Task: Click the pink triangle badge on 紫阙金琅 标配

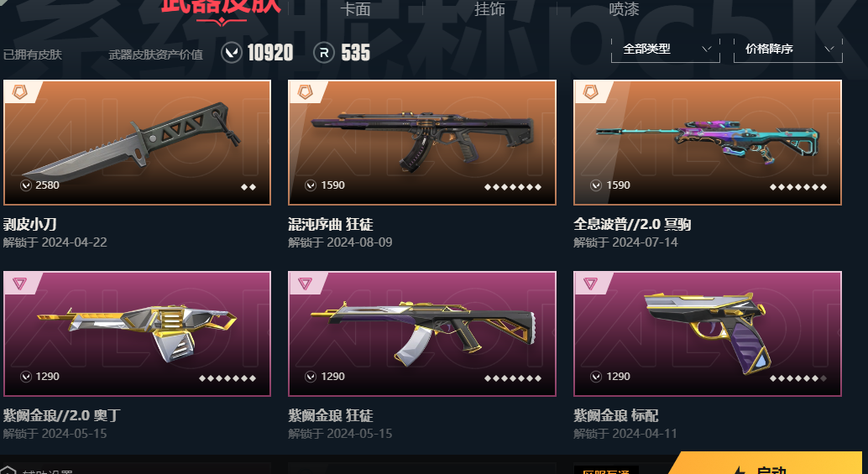Action: click(590, 284)
